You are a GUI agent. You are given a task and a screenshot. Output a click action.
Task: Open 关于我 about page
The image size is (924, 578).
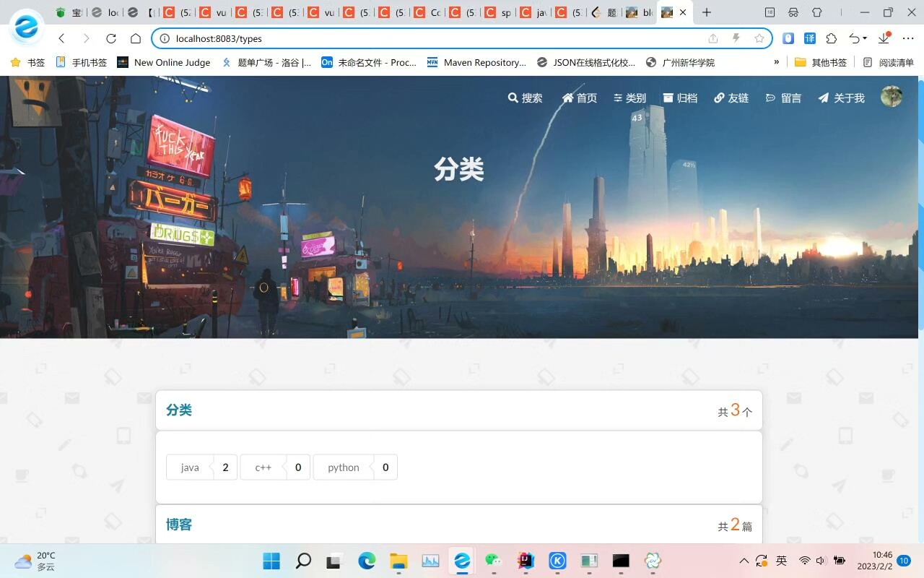tap(841, 98)
